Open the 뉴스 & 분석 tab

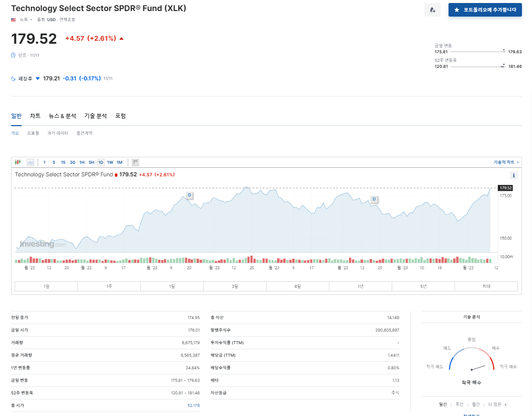coord(62,116)
